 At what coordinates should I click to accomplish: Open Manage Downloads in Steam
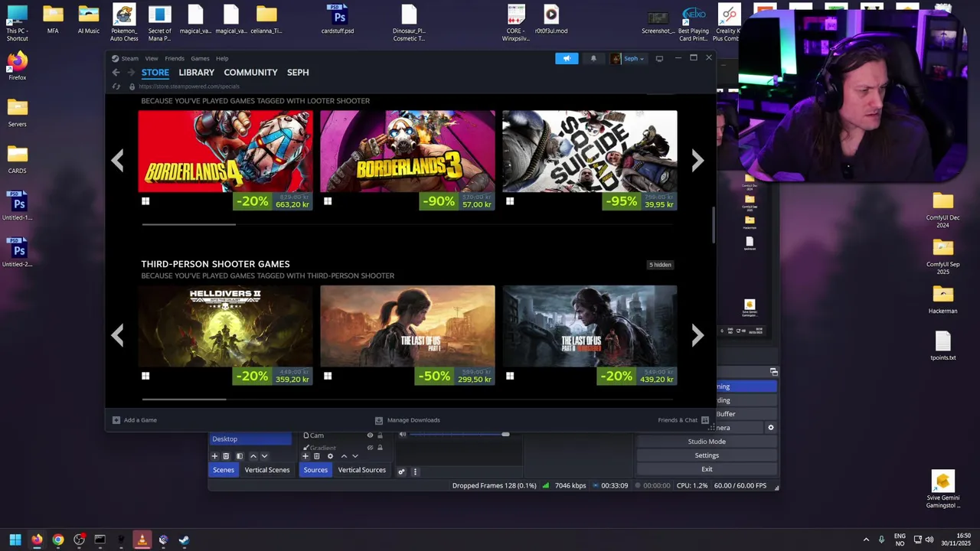pos(407,420)
